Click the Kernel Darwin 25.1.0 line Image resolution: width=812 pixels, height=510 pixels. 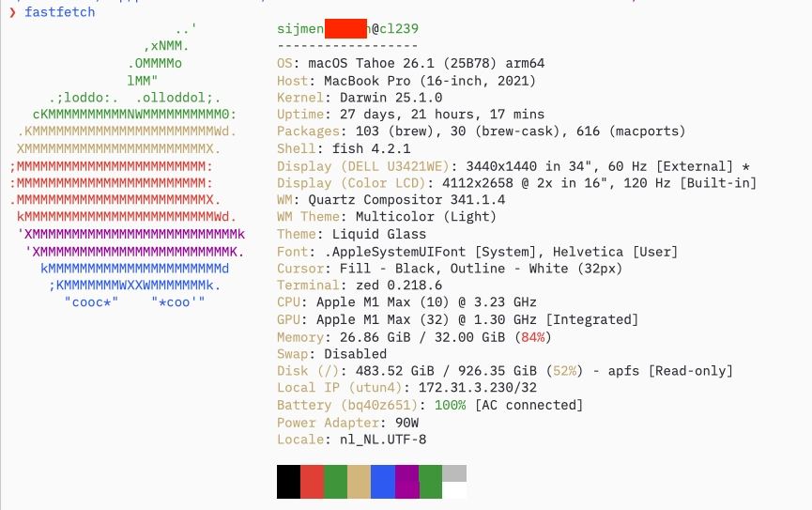[360, 98]
